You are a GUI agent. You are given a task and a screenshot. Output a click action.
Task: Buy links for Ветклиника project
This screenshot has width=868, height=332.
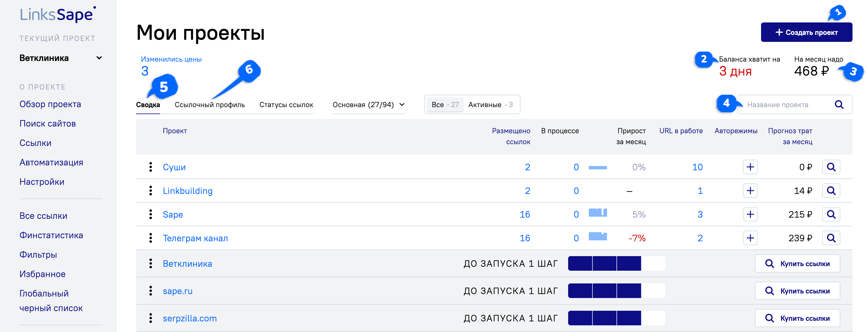click(797, 264)
